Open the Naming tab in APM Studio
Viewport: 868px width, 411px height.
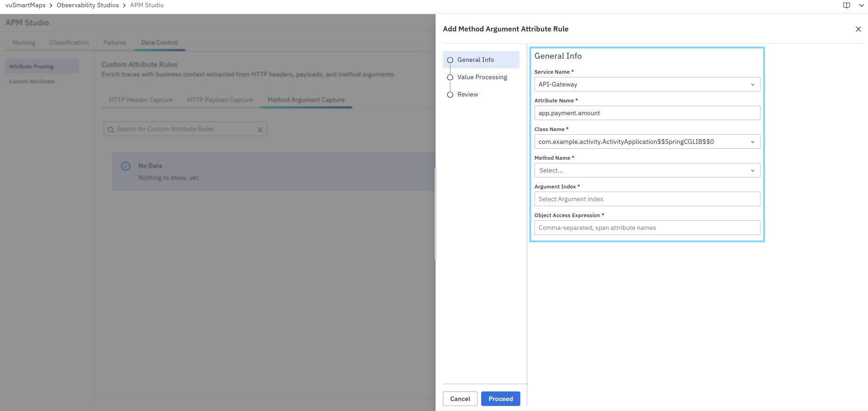(x=24, y=42)
